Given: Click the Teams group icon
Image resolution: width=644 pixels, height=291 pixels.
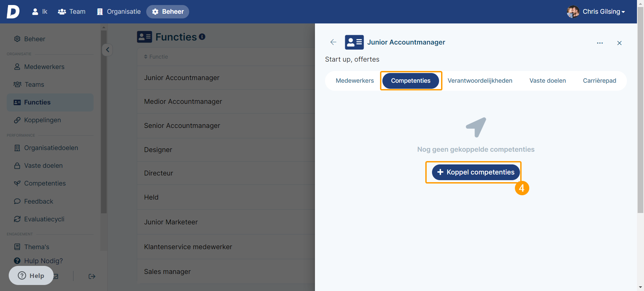Looking at the screenshot, I should 17,84.
